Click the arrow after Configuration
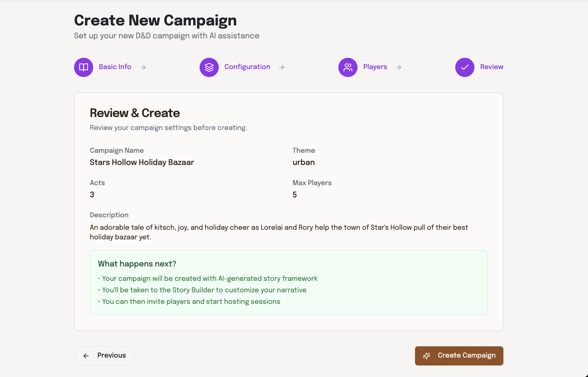 pyautogui.click(x=282, y=67)
